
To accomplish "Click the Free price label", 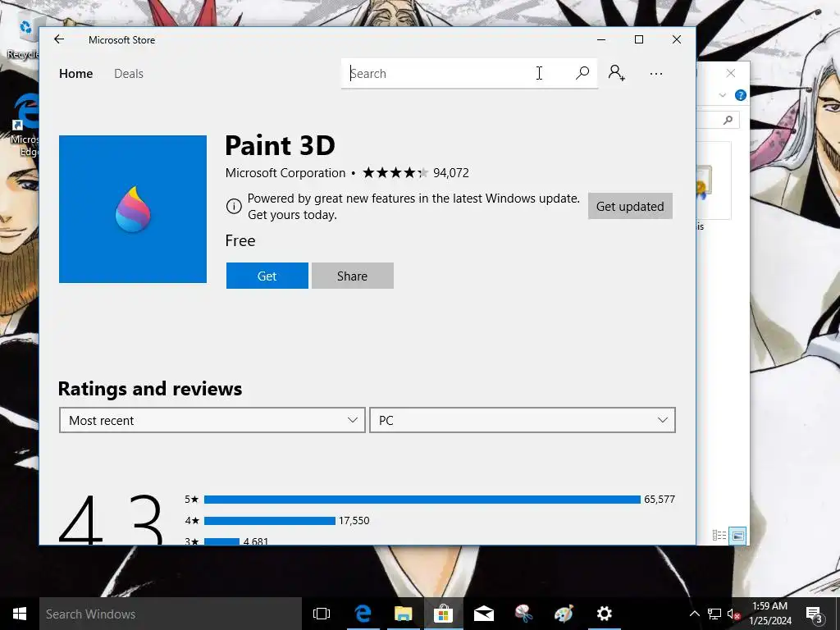I will pos(240,240).
